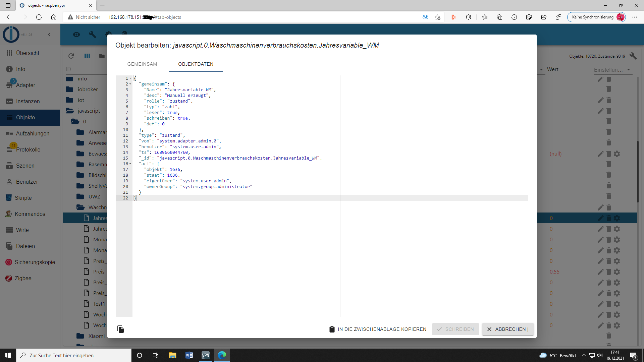Click the refresh objects icon
Image resolution: width=644 pixels, height=362 pixels.
(71, 56)
